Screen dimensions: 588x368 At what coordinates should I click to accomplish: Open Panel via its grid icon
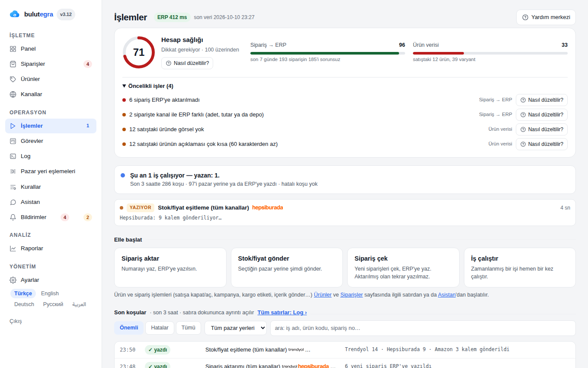[13, 49]
